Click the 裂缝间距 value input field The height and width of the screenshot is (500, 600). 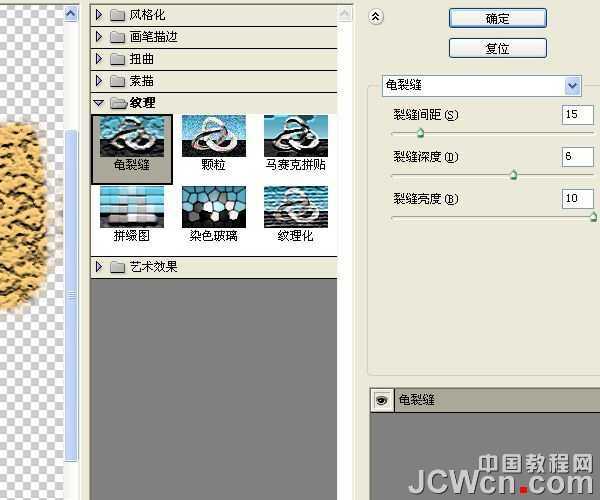(577, 115)
